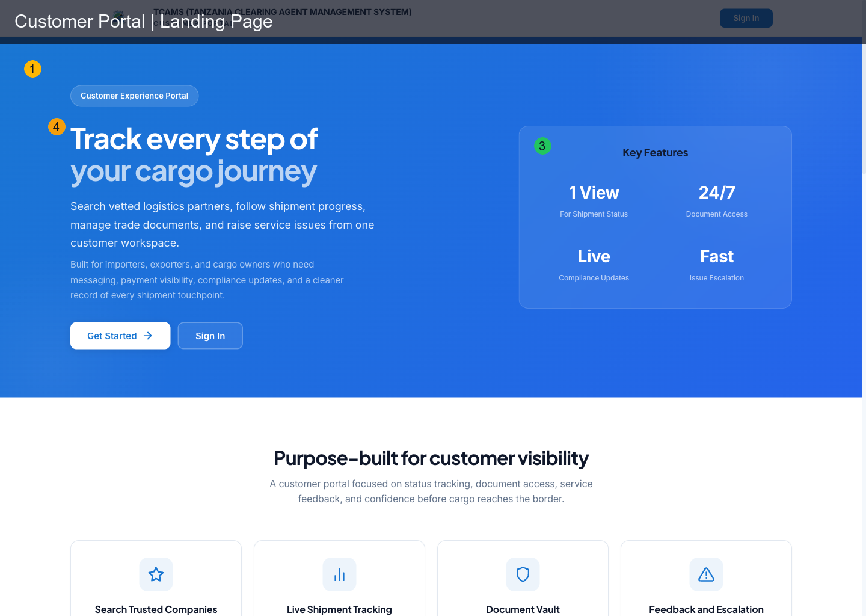Screen dimensions: 866x616
Task: Click the Customer Experience Portal badge
Action: (135, 96)
